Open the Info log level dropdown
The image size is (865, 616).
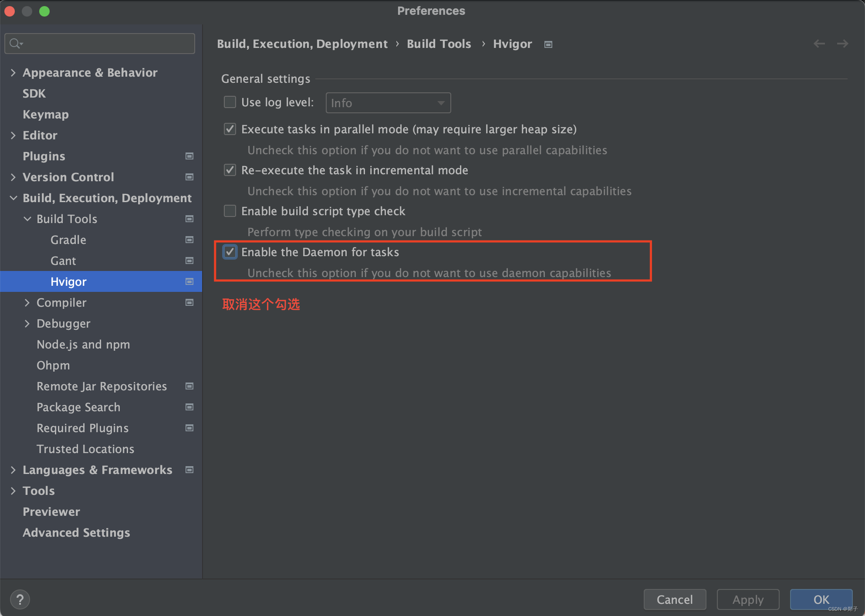(x=388, y=103)
